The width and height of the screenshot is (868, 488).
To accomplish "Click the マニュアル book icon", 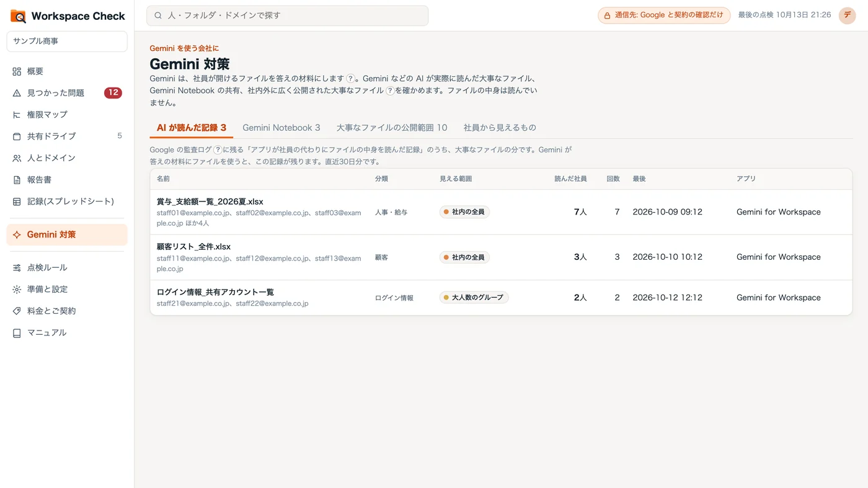I will pyautogui.click(x=17, y=333).
